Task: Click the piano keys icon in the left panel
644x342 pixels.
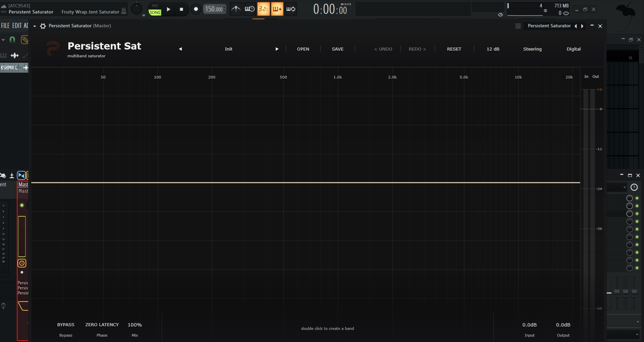Action: coord(3,56)
